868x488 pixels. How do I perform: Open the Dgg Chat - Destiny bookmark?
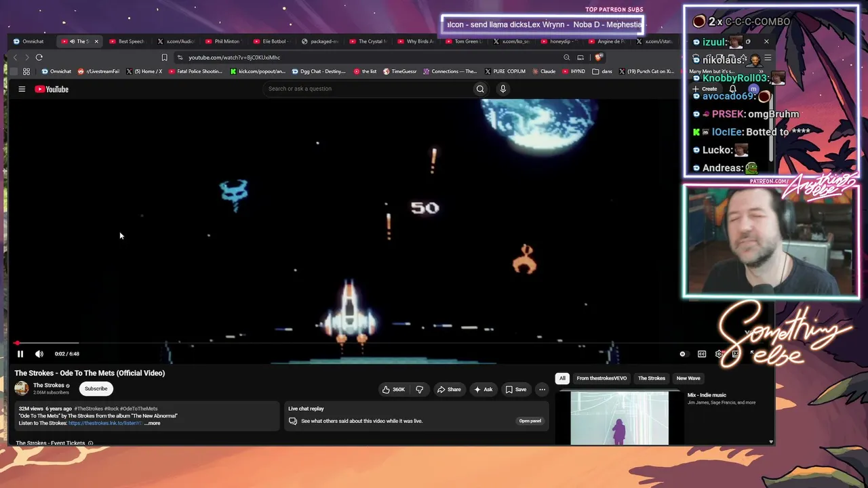pos(319,71)
